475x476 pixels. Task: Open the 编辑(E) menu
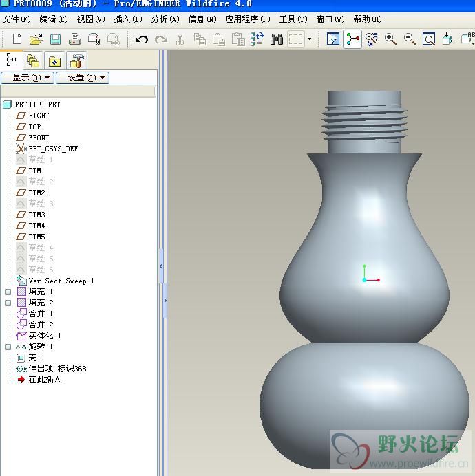click(54, 19)
